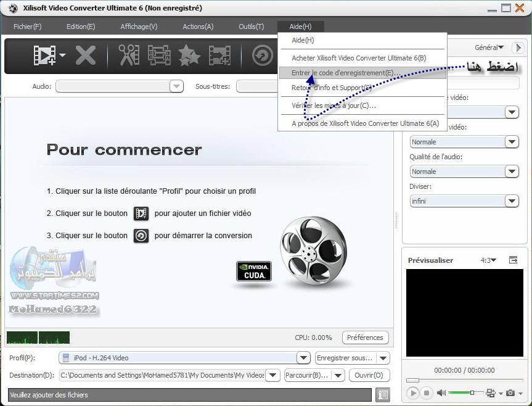Image resolution: width=532 pixels, height=406 pixels.
Task: Click the Préférences button
Action: click(365, 338)
